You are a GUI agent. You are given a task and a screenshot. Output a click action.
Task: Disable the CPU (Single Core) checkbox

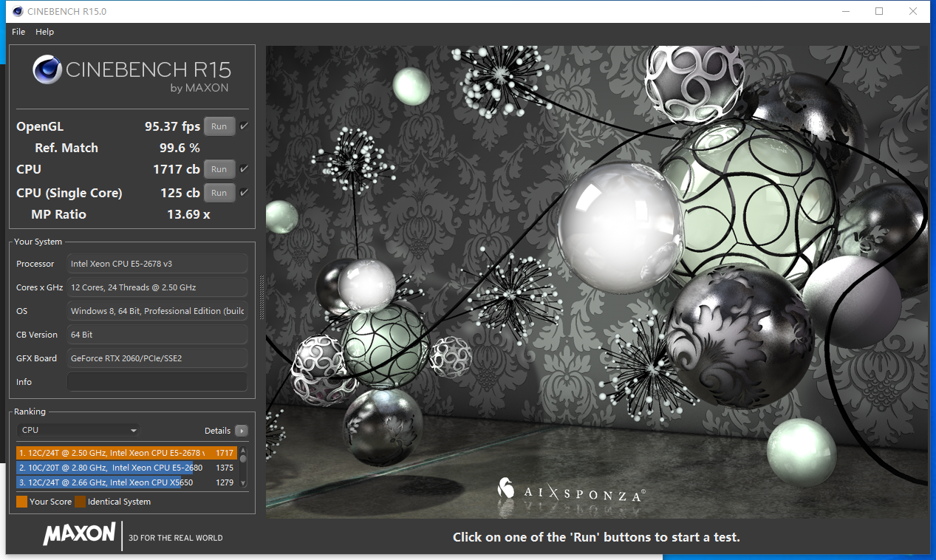(x=244, y=193)
